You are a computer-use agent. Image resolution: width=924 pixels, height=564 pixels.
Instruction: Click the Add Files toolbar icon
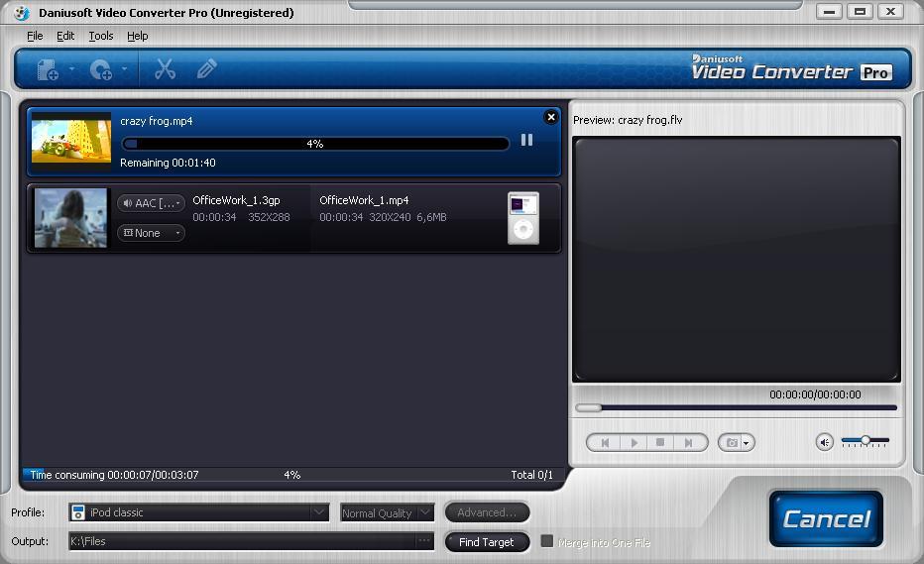pyautogui.click(x=48, y=69)
